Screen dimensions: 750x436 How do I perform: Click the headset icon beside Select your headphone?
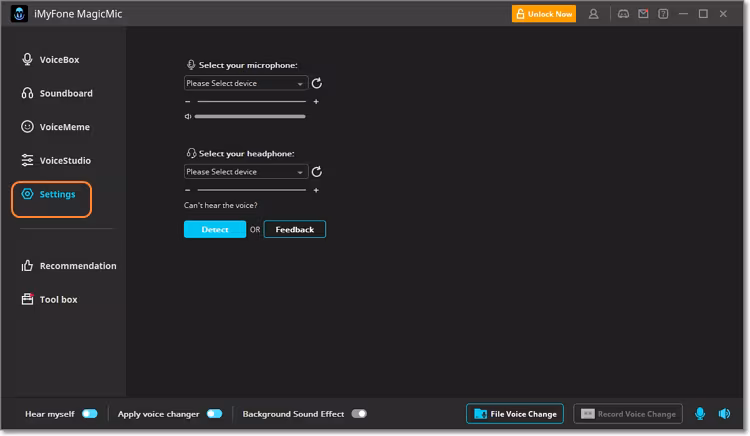191,153
